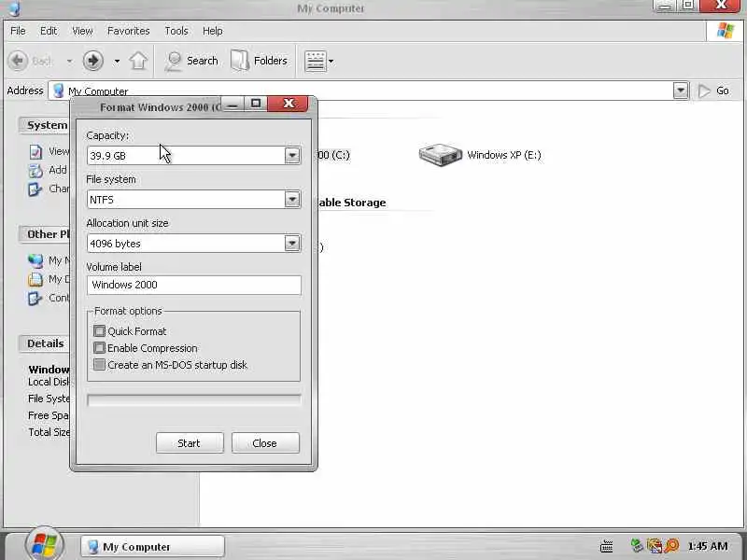Click the keyboard icon in system tray

[x=606, y=546]
